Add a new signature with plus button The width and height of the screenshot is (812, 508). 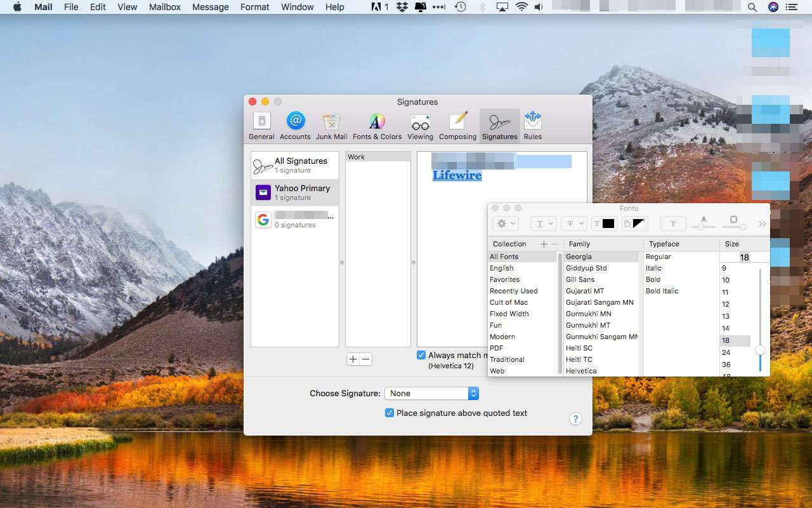353,359
